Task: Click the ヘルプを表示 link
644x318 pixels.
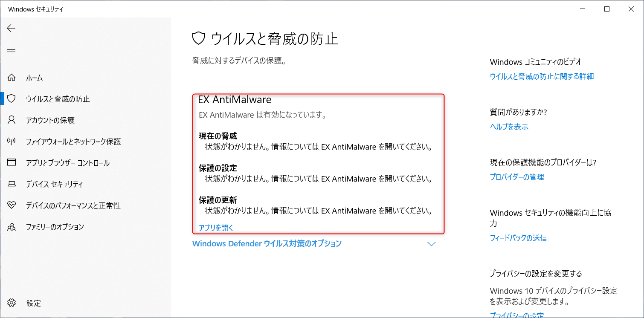Action: (509, 127)
